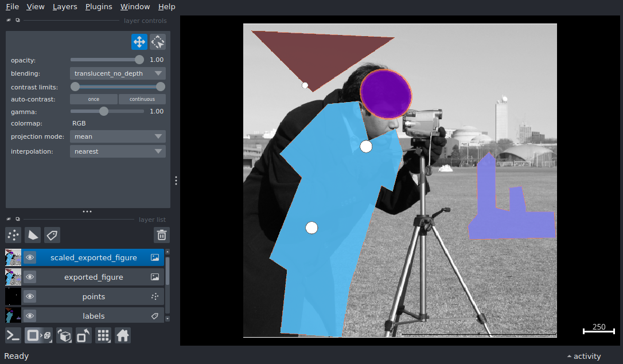Create a new labels layer
The height and width of the screenshot is (364, 623).
click(x=52, y=235)
